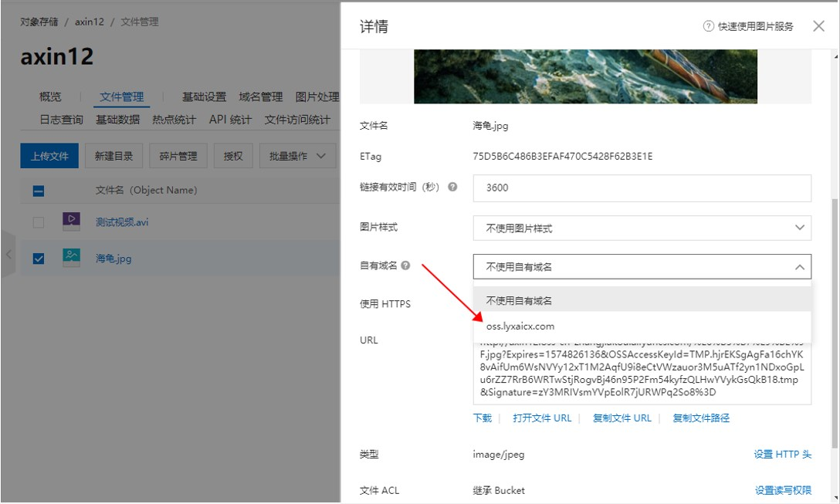This screenshot has width=840, height=504.
Task: Collapse the 自有域名 dropdown
Action: point(642,266)
